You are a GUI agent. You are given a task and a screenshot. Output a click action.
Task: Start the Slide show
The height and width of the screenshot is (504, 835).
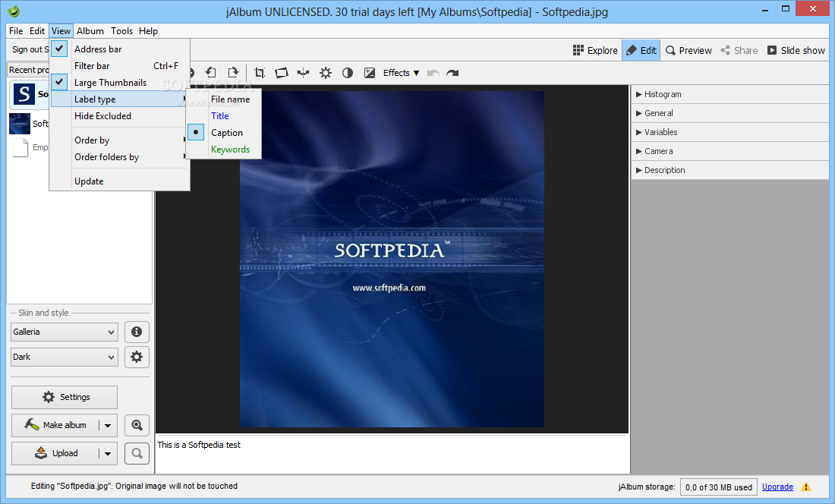click(x=796, y=51)
